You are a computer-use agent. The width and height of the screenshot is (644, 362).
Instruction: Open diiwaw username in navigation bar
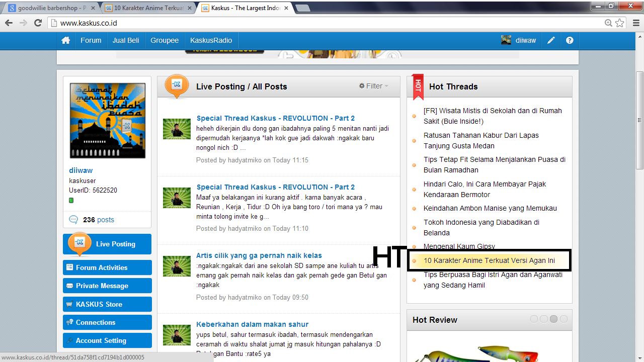pos(526,40)
